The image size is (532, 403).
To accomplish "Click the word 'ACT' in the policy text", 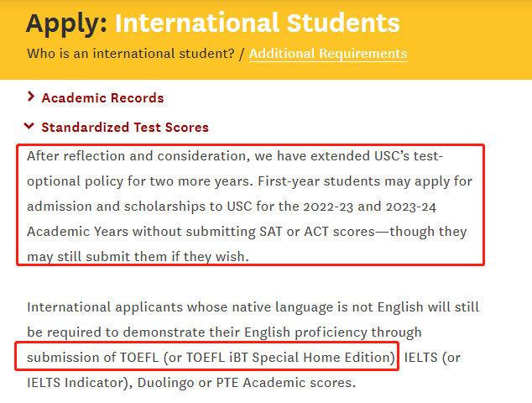I will pos(316,232).
